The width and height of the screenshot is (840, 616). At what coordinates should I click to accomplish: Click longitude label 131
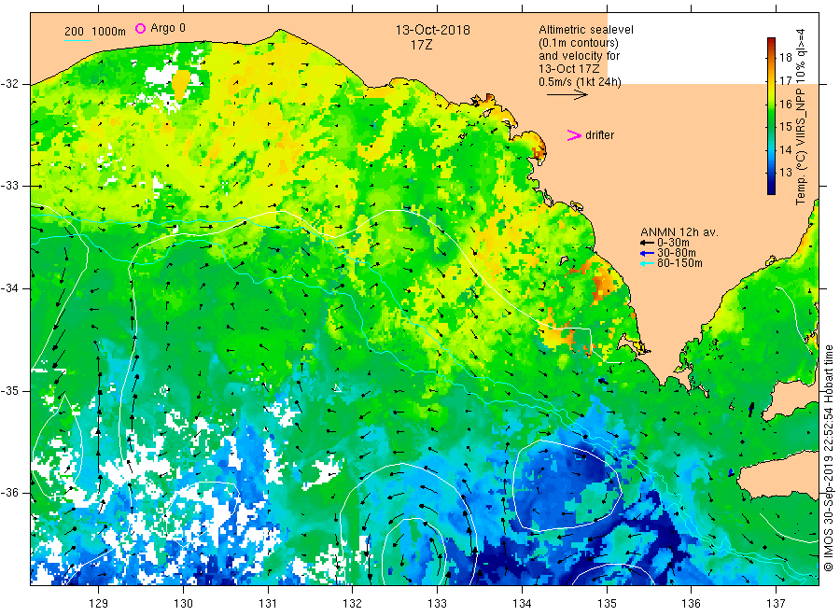pyautogui.click(x=268, y=603)
